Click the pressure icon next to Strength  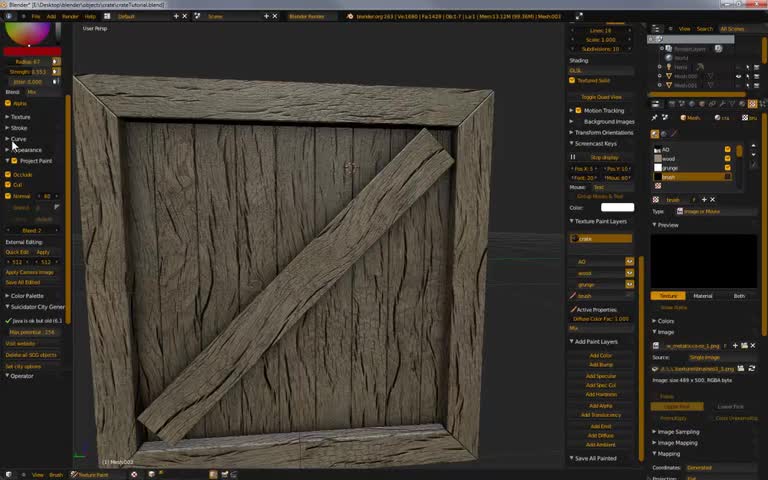56,72
